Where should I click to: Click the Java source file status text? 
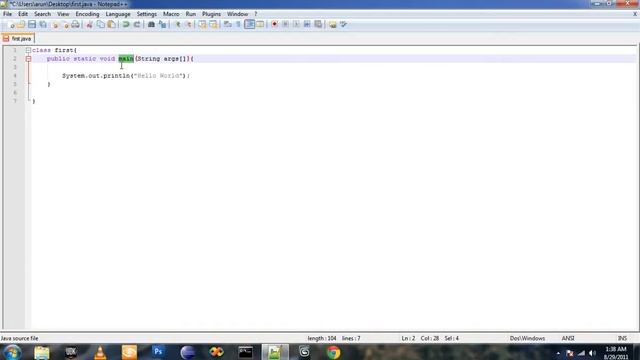point(19,338)
